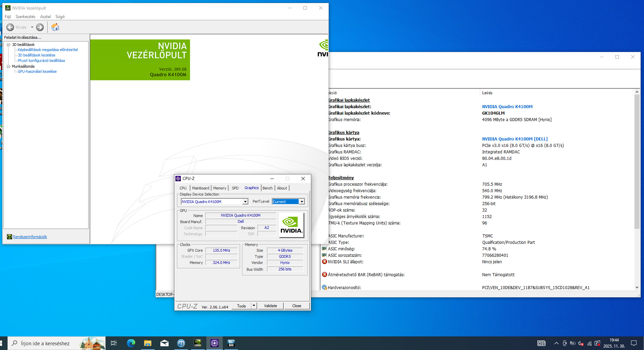Select the Graphics tab in CPU-Z

pyautogui.click(x=252, y=188)
